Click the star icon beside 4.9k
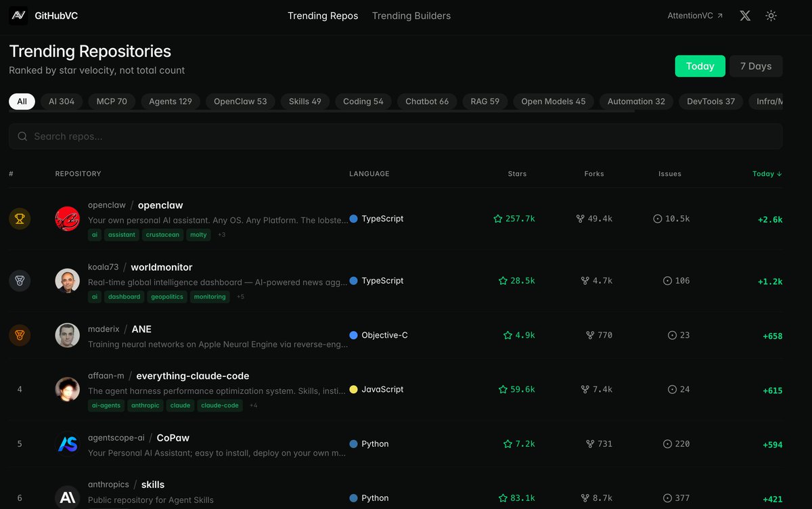812x509 pixels. (x=507, y=335)
